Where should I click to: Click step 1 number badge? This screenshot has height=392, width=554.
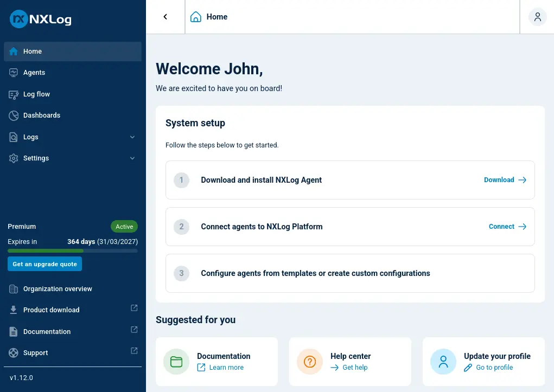click(181, 180)
